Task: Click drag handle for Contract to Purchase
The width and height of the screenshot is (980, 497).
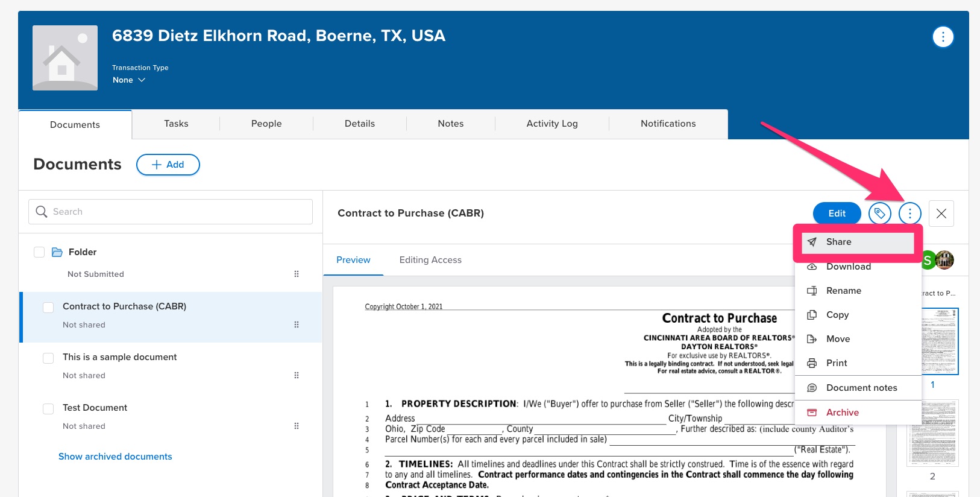Action: click(x=297, y=324)
